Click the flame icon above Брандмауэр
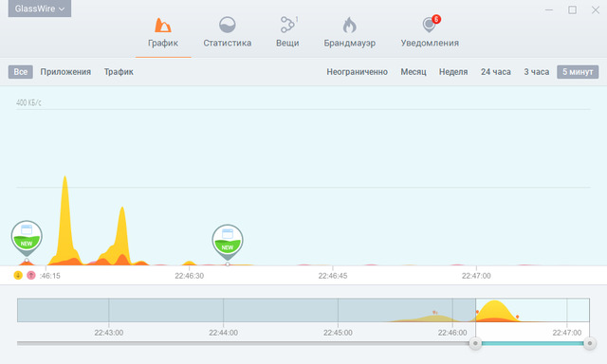 [350, 26]
